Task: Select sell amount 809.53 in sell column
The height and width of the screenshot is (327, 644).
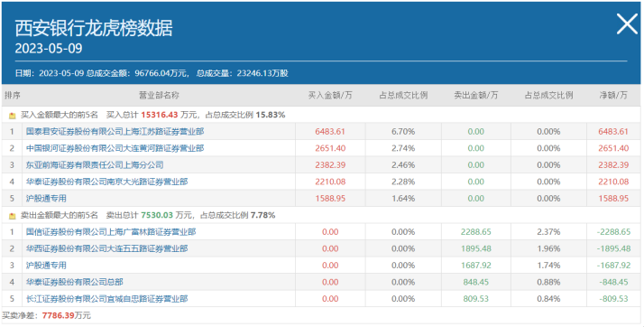Action: click(475, 299)
